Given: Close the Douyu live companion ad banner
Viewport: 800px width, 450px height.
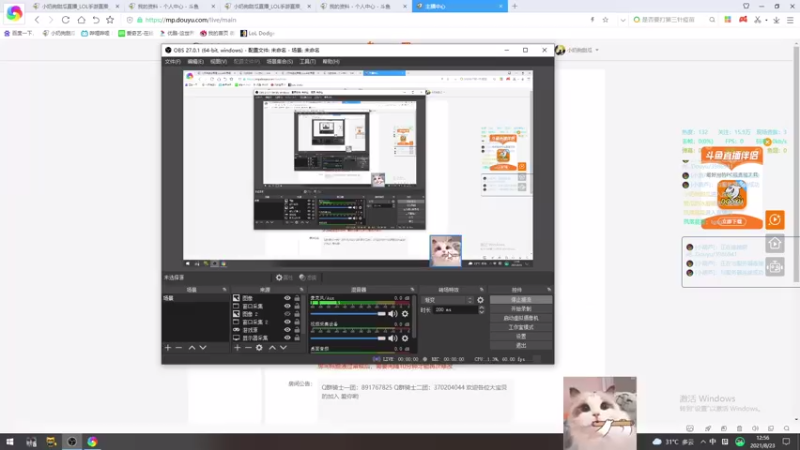Looking at the screenshot, I should point(767,142).
